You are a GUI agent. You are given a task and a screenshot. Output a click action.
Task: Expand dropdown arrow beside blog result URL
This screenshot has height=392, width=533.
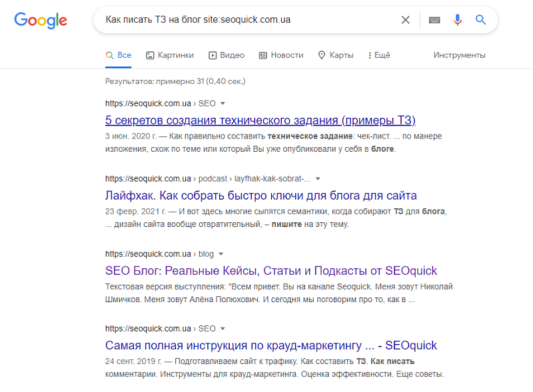pos(221,254)
